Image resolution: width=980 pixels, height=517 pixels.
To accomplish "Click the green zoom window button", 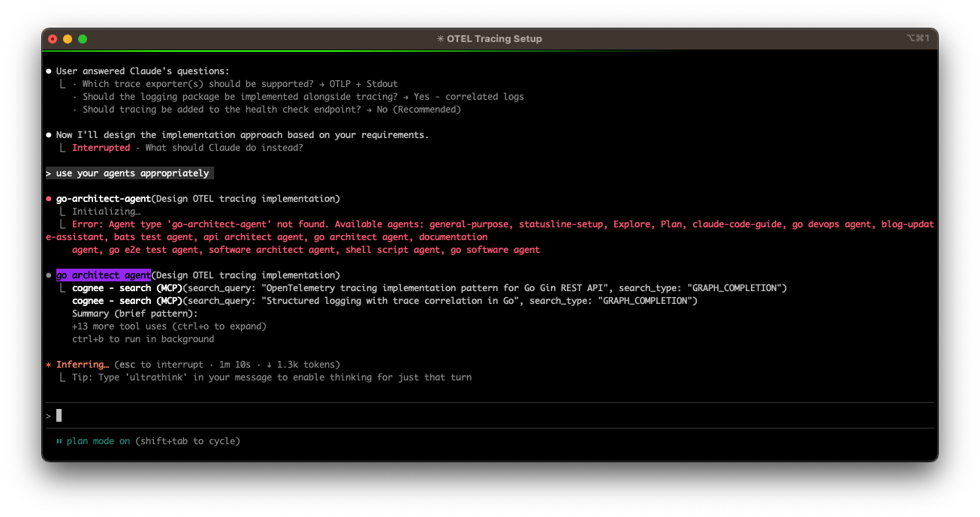I will click(83, 39).
